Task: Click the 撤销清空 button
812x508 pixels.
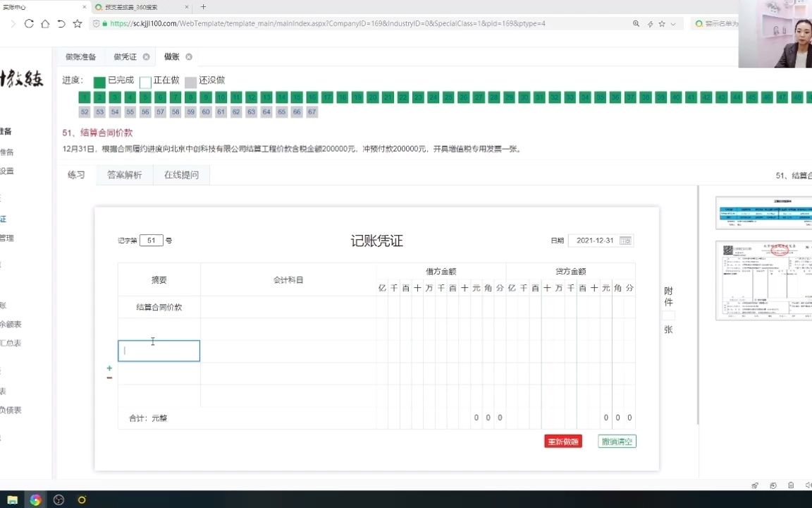Action: coord(616,441)
